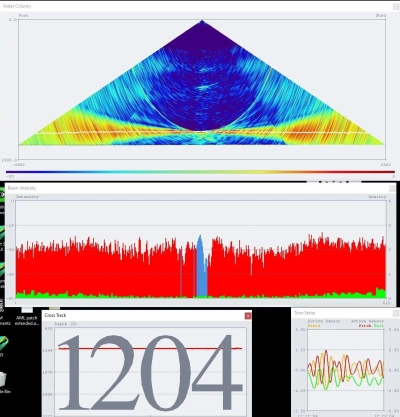The width and height of the screenshot is (400, 417).
Task: Click the Stbd label in Water Column
Action: coord(381,16)
